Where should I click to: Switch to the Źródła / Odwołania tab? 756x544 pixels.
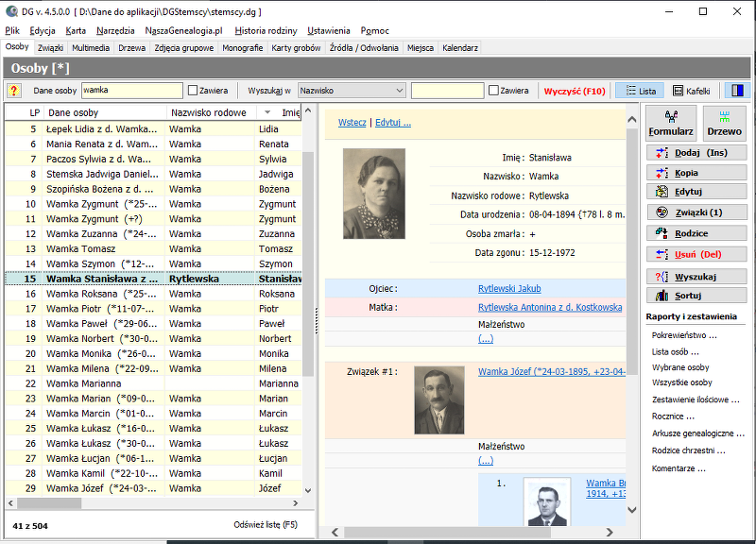[x=364, y=48]
